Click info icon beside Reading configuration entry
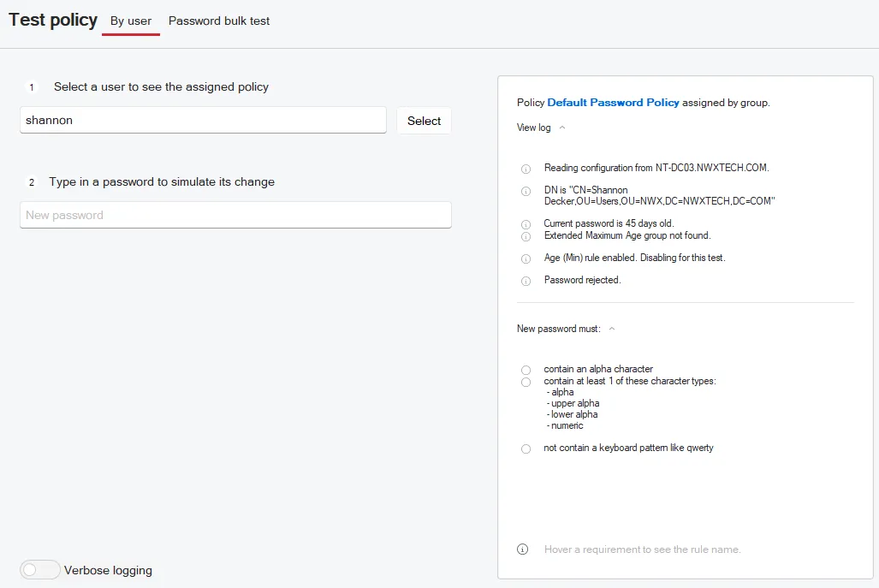Image resolution: width=879 pixels, height=588 pixels. click(x=526, y=169)
